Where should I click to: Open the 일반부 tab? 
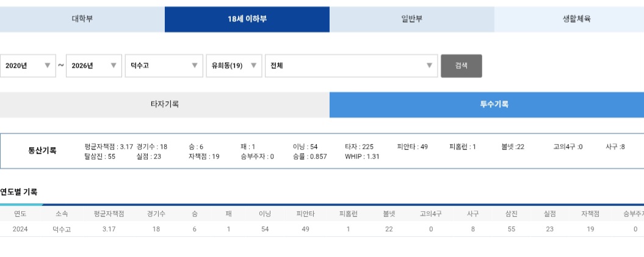tap(412, 19)
